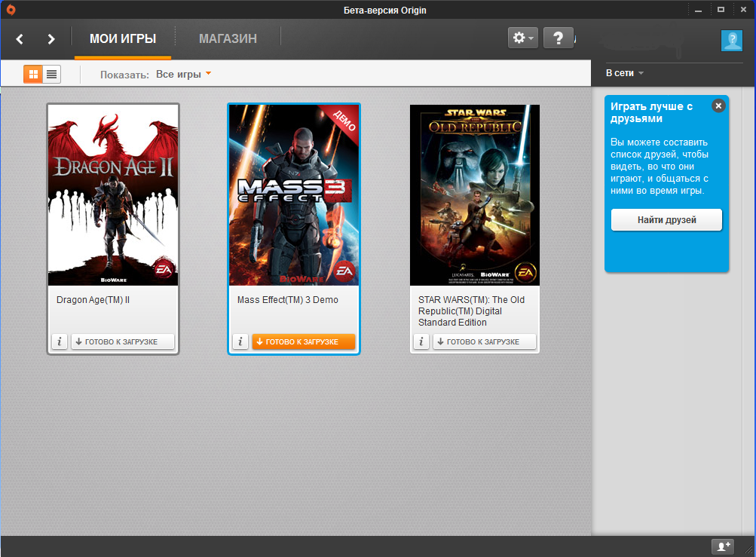The height and width of the screenshot is (557, 756).
Task: Click the user profile avatar
Action: pos(732,41)
